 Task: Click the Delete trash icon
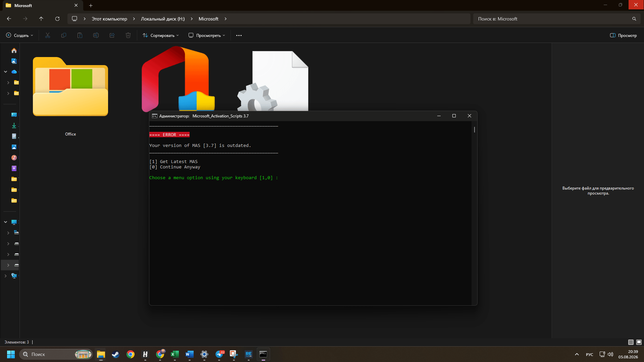(x=128, y=35)
